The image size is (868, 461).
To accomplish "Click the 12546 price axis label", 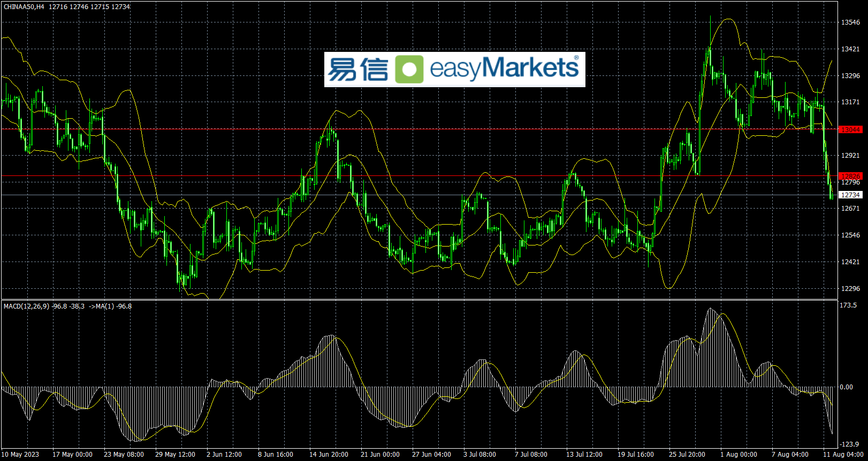I will 850,235.
